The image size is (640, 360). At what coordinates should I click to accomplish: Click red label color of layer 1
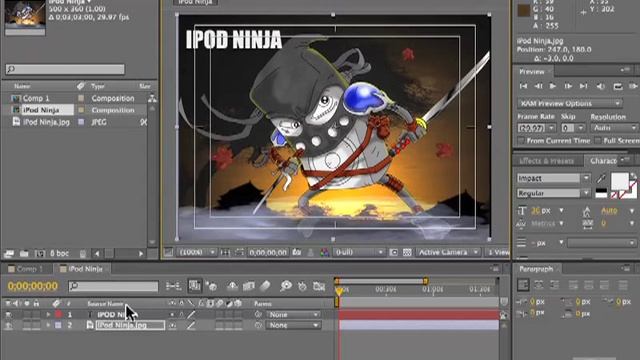pyautogui.click(x=58, y=315)
